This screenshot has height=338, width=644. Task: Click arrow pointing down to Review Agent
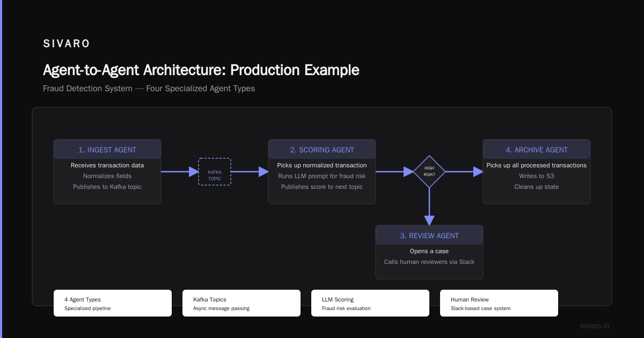[429, 207]
